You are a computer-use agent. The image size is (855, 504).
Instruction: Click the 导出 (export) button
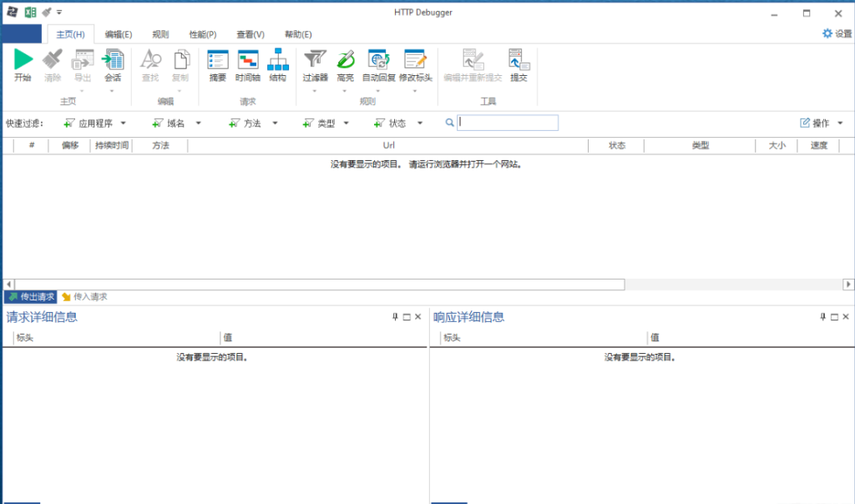[83, 67]
